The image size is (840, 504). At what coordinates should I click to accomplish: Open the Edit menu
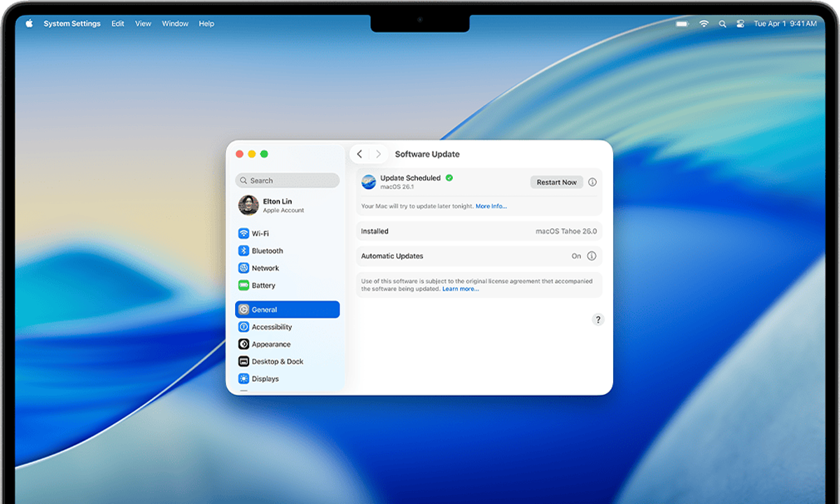pyautogui.click(x=118, y=24)
